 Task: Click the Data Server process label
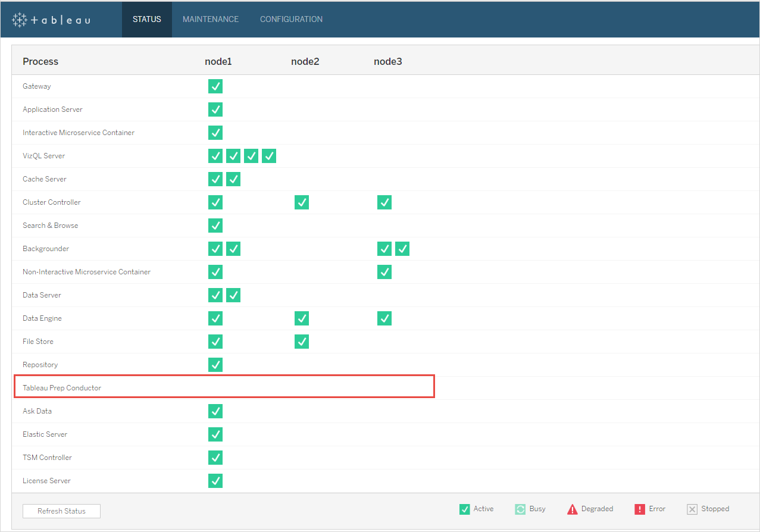coord(42,295)
